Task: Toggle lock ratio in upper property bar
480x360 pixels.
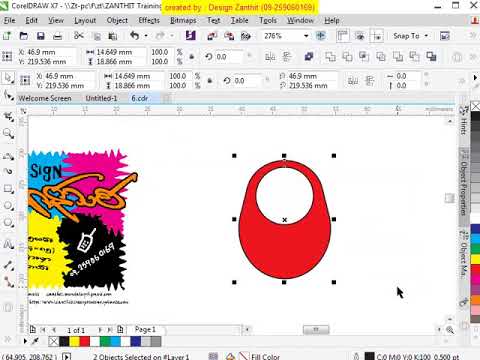Action: pyautogui.click(x=192, y=57)
